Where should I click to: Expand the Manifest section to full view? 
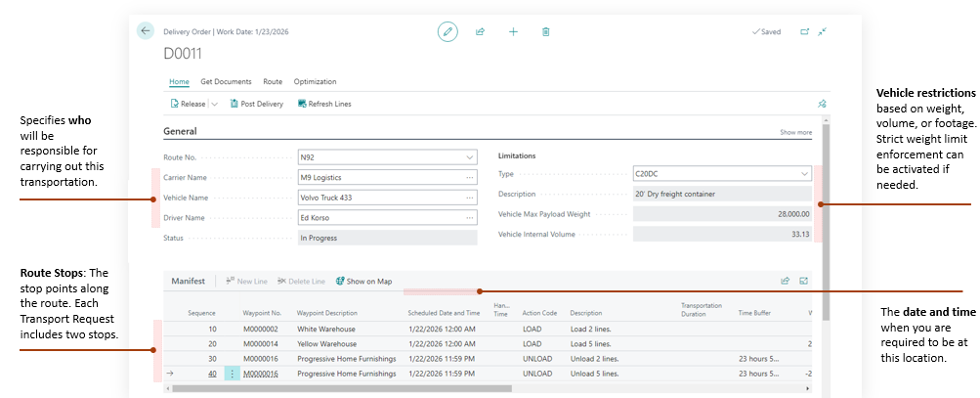804,281
